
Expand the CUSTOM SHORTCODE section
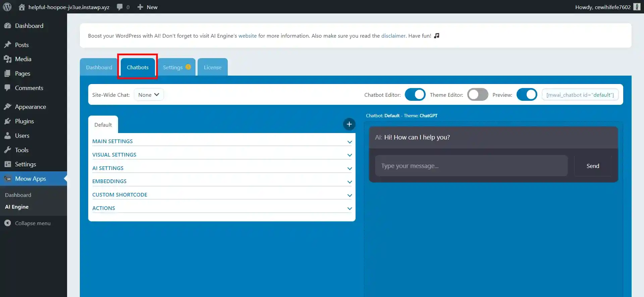click(222, 195)
